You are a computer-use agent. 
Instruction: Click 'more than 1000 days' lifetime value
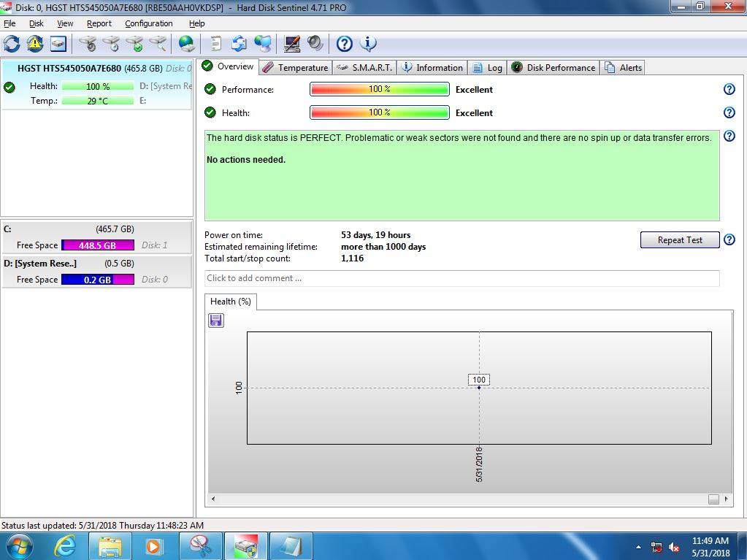tap(383, 247)
